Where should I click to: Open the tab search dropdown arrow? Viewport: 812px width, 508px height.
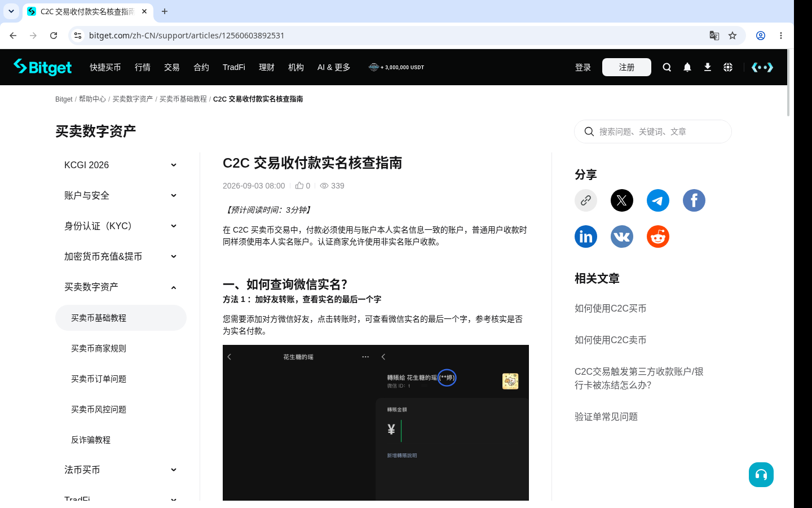tap(11, 11)
